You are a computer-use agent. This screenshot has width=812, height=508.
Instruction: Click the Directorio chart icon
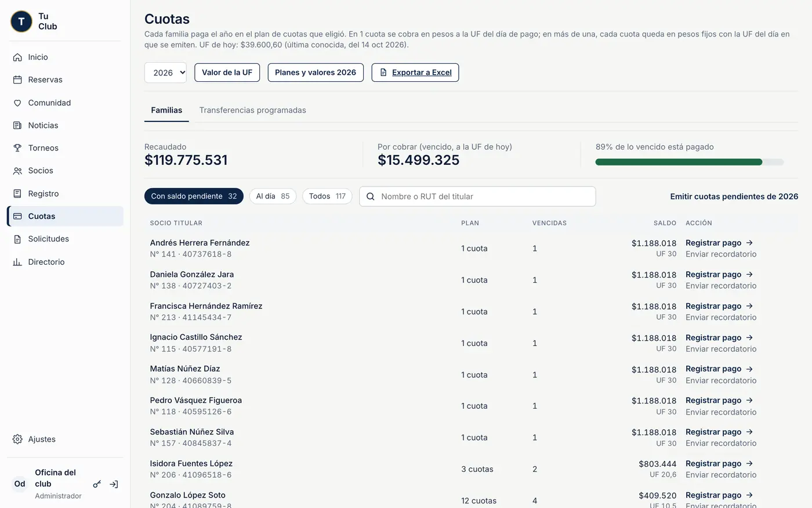(x=17, y=262)
